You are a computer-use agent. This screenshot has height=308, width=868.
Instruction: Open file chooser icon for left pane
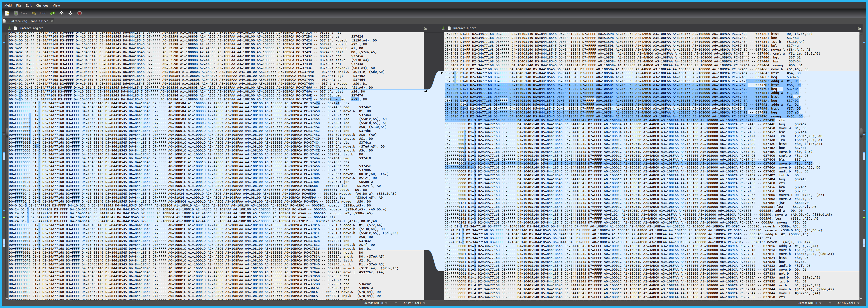tap(425, 29)
